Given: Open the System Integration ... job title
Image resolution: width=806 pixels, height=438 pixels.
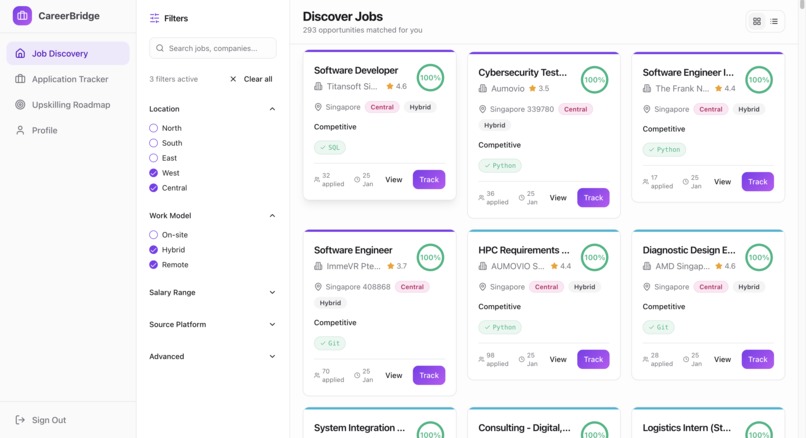Looking at the screenshot, I should pos(359,428).
